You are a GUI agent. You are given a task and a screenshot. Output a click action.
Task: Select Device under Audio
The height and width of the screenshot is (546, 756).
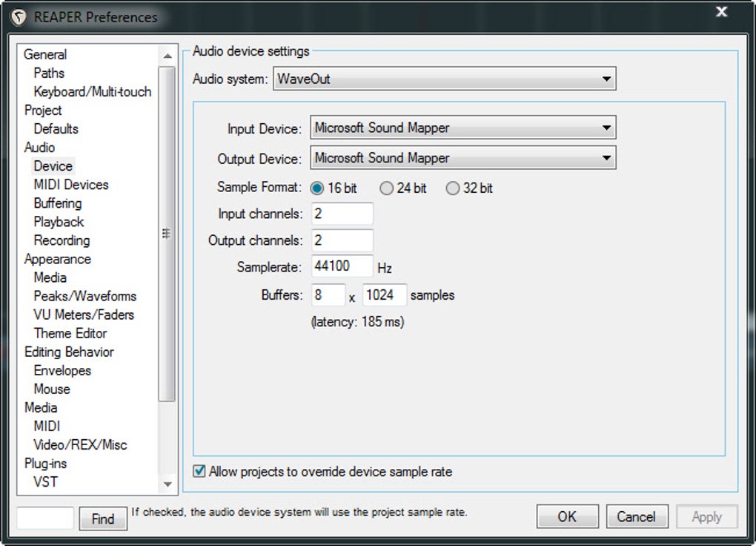[53, 166]
